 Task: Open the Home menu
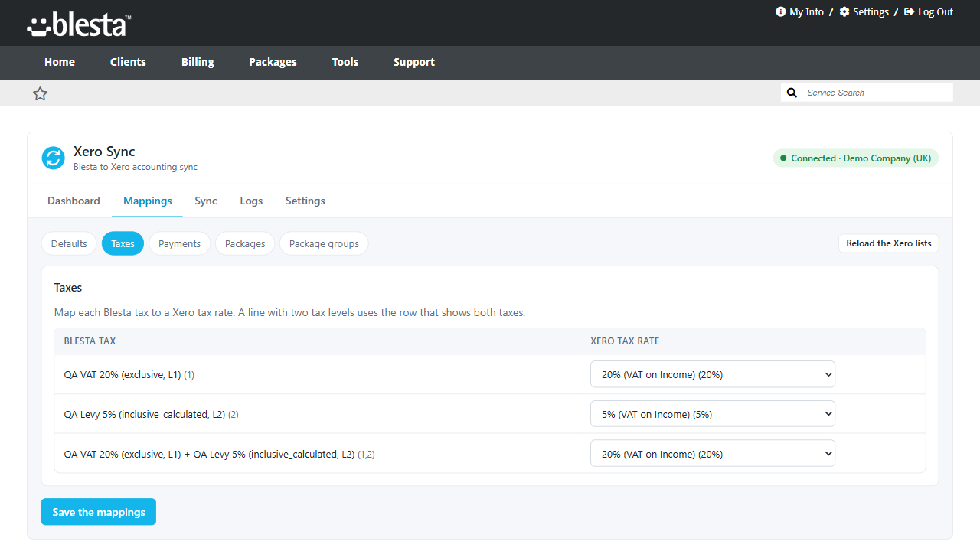click(60, 62)
